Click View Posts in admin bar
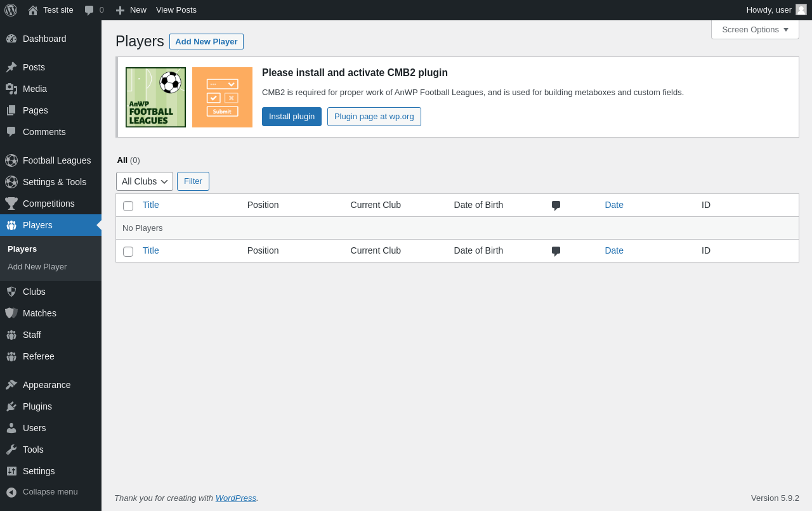The image size is (812, 511). click(x=176, y=10)
